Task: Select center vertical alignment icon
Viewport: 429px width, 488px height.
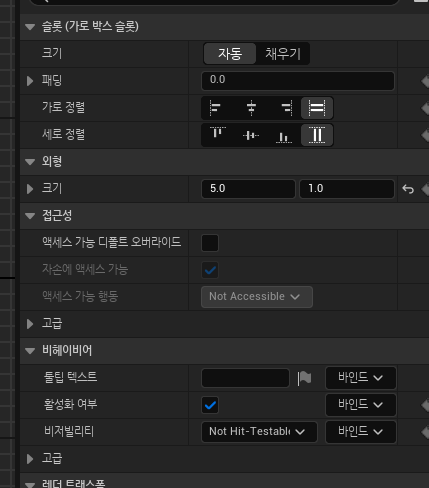Action: click(x=251, y=135)
